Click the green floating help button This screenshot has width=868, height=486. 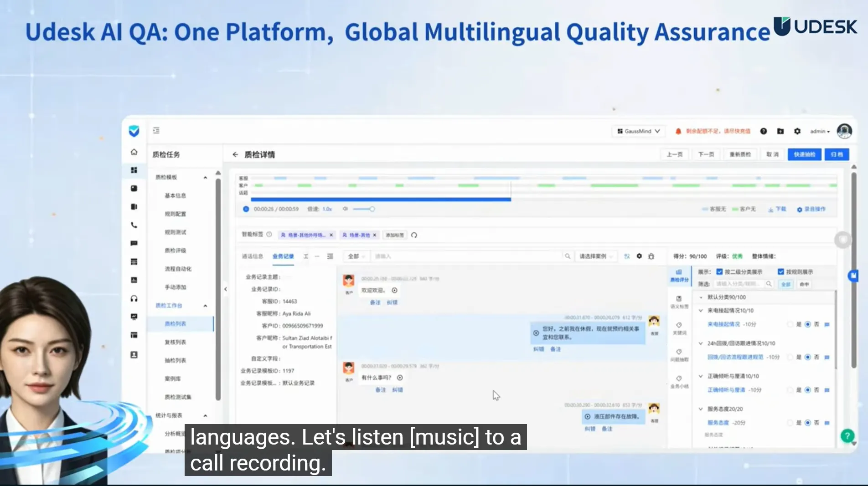point(847,436)
